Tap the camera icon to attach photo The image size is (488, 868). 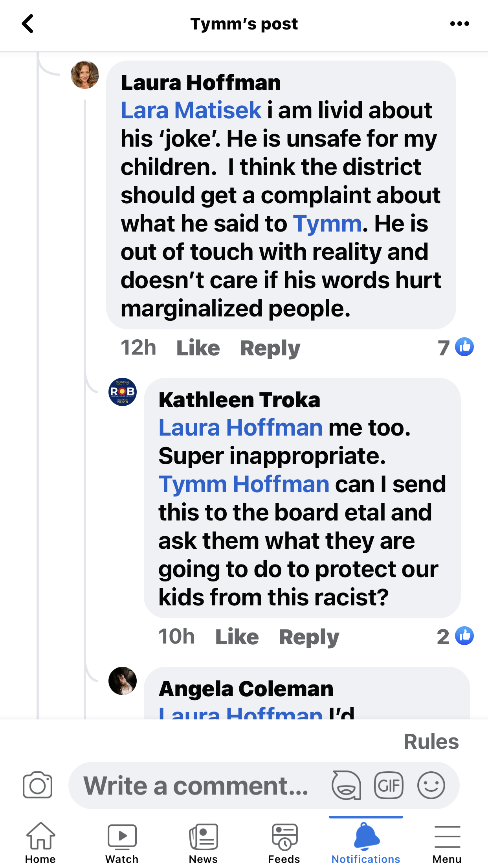(37, 785)
